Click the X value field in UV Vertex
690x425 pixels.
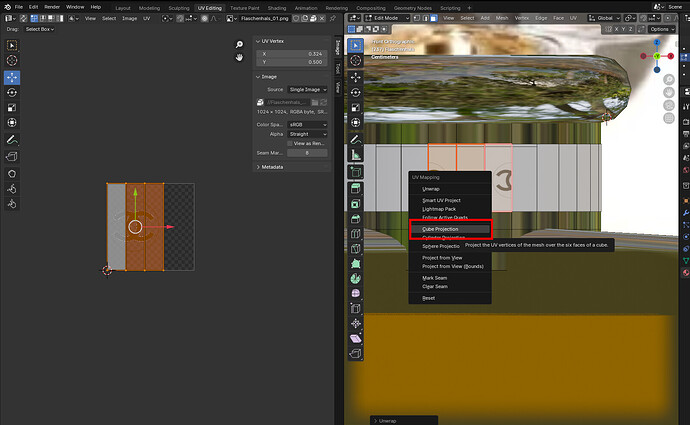(x=292, y=54)
